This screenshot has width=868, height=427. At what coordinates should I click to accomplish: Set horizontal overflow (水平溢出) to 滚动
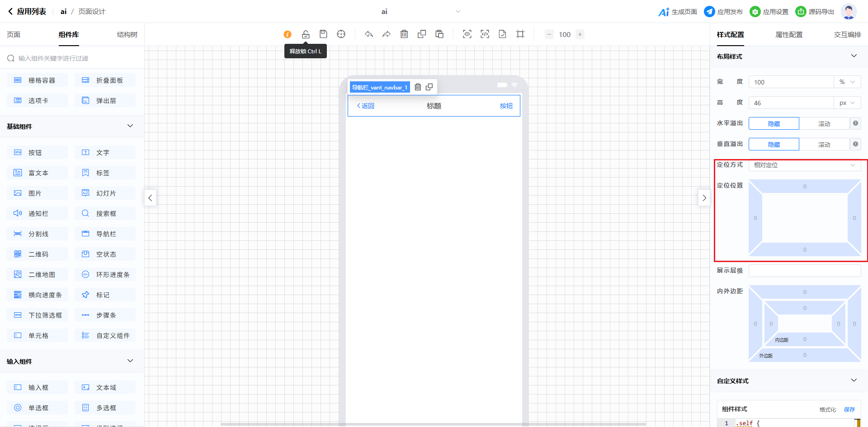pyautogui.click(x=824, y=124)
